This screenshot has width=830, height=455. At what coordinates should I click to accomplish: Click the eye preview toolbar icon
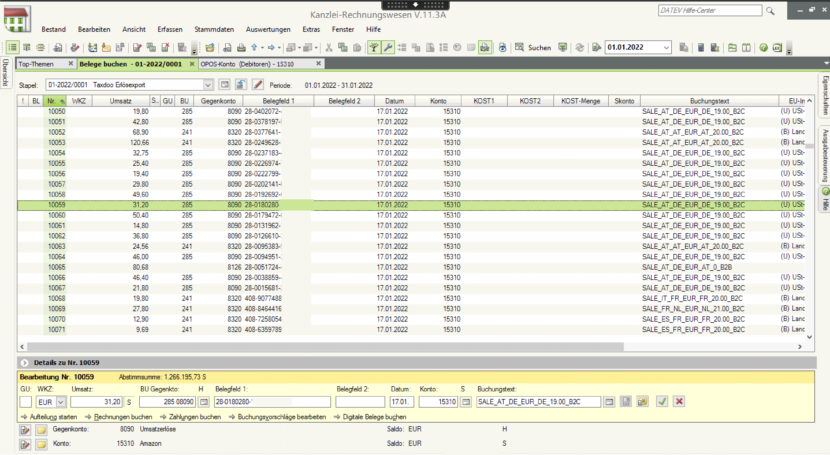[x=502, y=48]
